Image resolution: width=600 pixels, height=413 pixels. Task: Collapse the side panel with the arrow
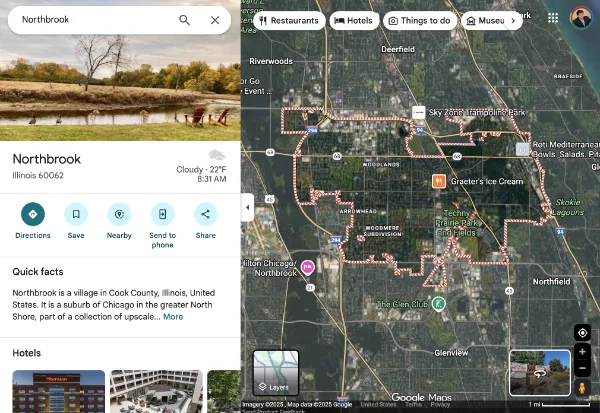click(x=247, y=207)
